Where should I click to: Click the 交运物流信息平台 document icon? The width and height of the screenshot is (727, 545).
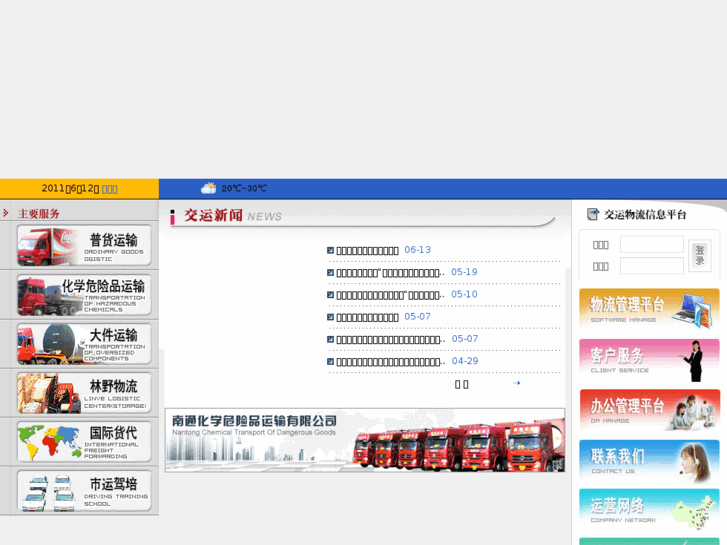(593, 214)
